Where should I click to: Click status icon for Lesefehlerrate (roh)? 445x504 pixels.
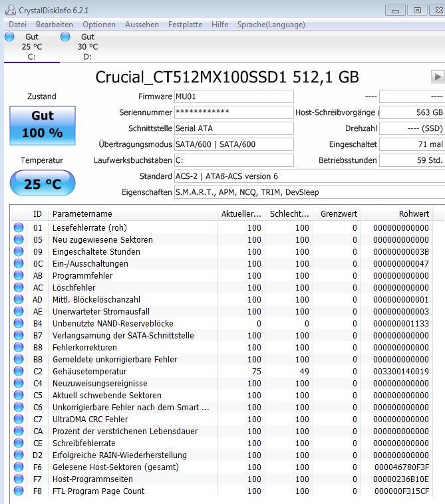[x=19, y=227]
